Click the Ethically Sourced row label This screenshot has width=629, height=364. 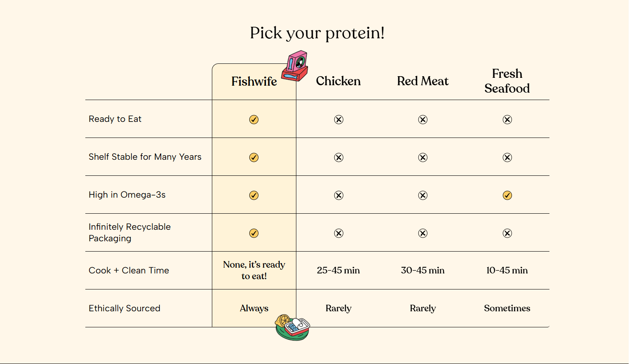tap(124, 308)
